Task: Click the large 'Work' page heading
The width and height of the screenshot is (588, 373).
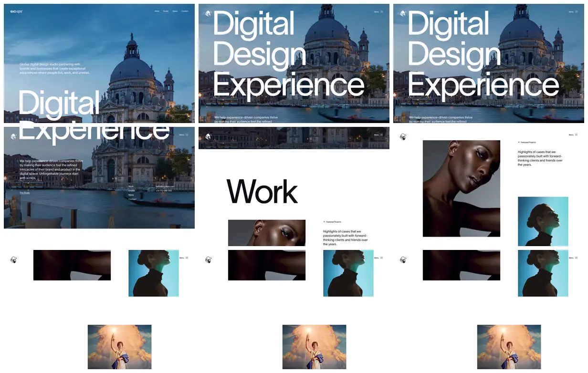Action: point(262,191)
